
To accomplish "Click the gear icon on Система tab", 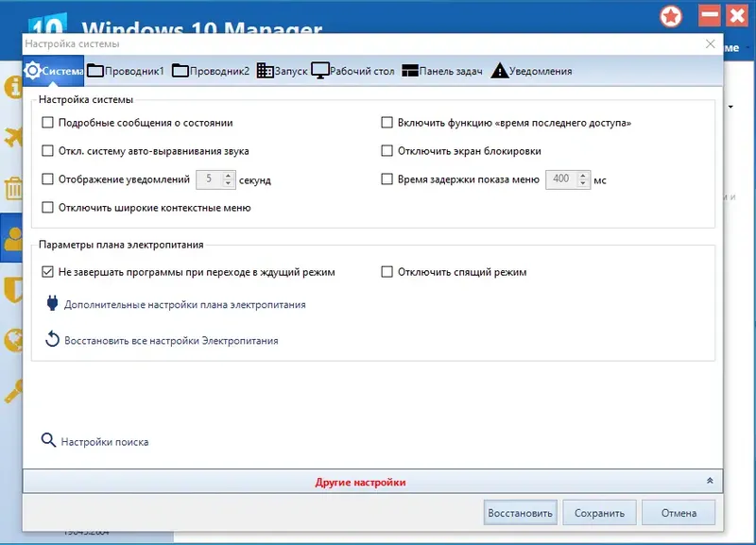I will [x=32, y=70].
